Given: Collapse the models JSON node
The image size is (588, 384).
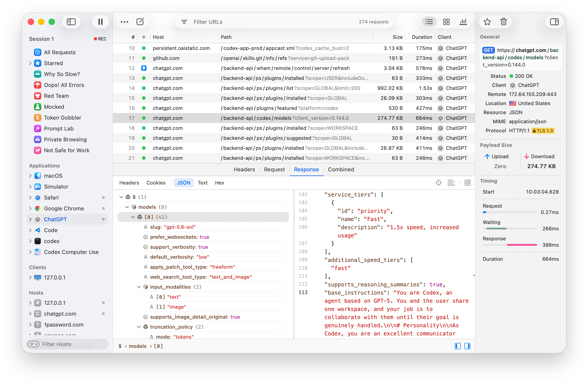Looking at the screenshot, I should pos(127,207).
